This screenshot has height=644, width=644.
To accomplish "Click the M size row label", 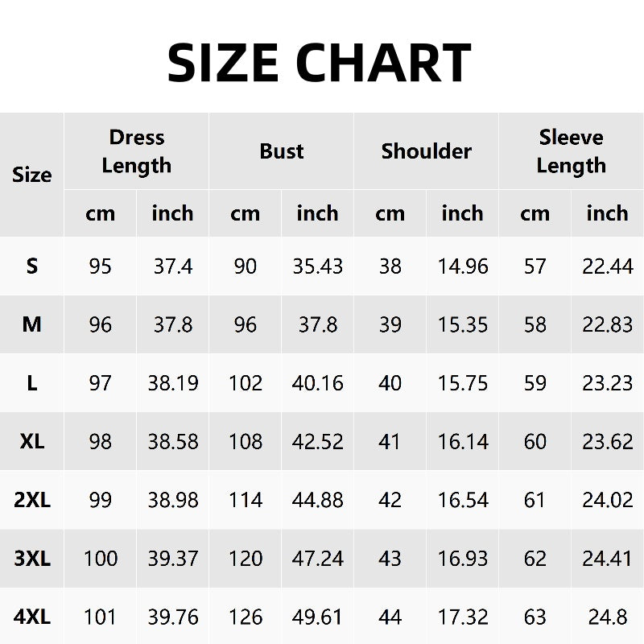I will pyautogui.click(x=32, y=324).
